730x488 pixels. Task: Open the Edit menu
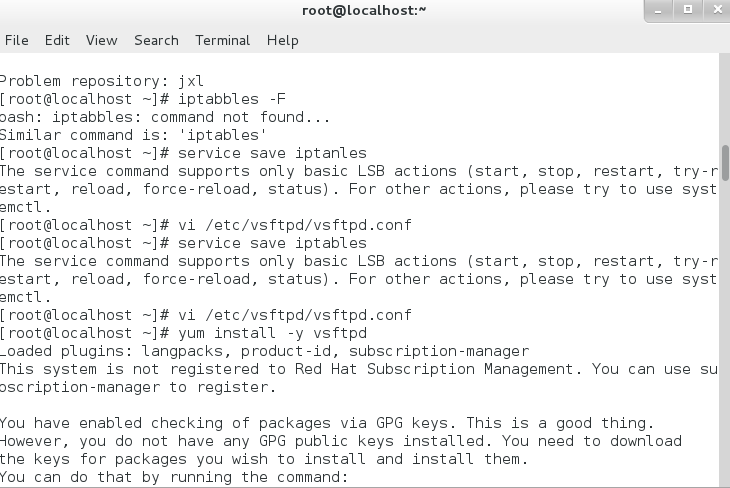point(57,40)
